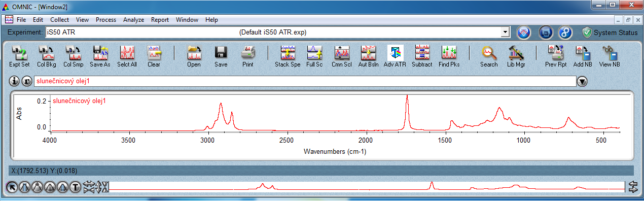Toggle Cmn Scl common scale display
Image resolution: width=644 pixels, height=201 pixels.
click(341, 56)
